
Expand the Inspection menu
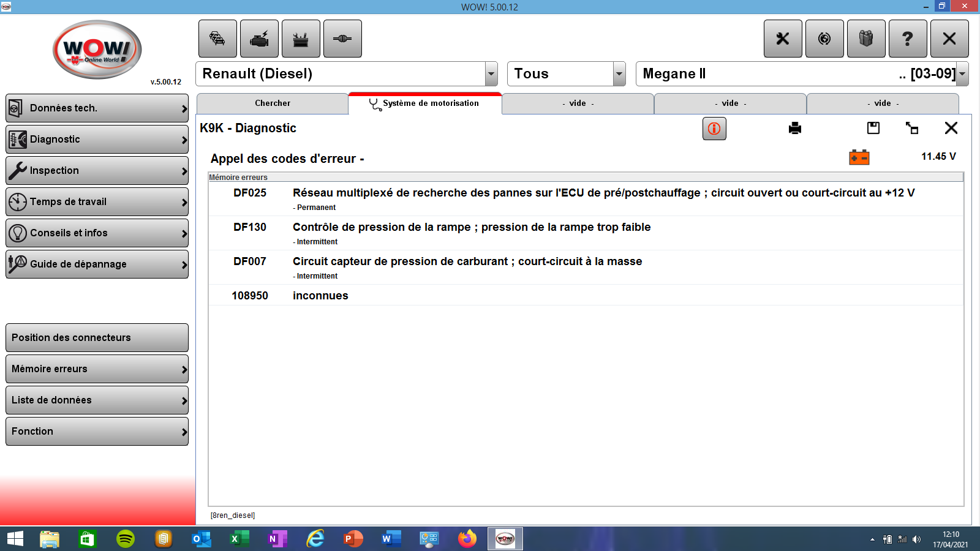pyautogui.click(x=97, y=171)
